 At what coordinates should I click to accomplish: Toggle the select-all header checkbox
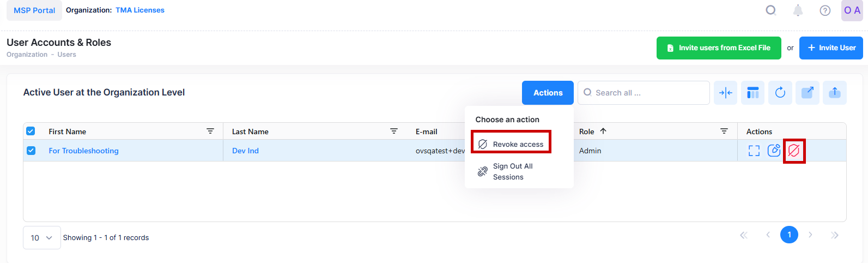click(31, 131)
